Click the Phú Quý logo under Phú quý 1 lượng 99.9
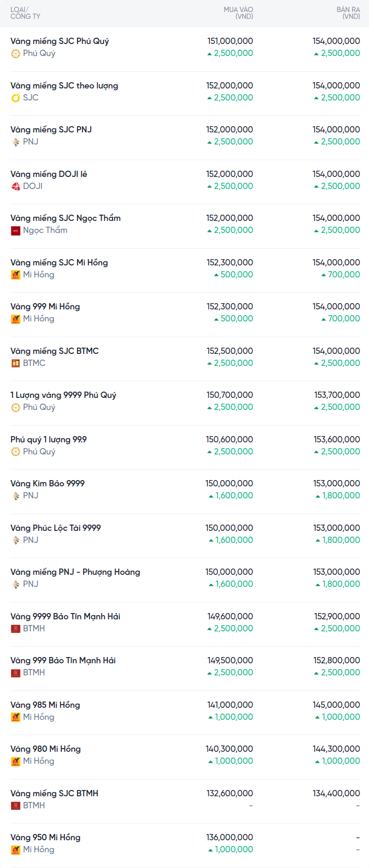Screen dimensions: 369x868 coord(16,452)
